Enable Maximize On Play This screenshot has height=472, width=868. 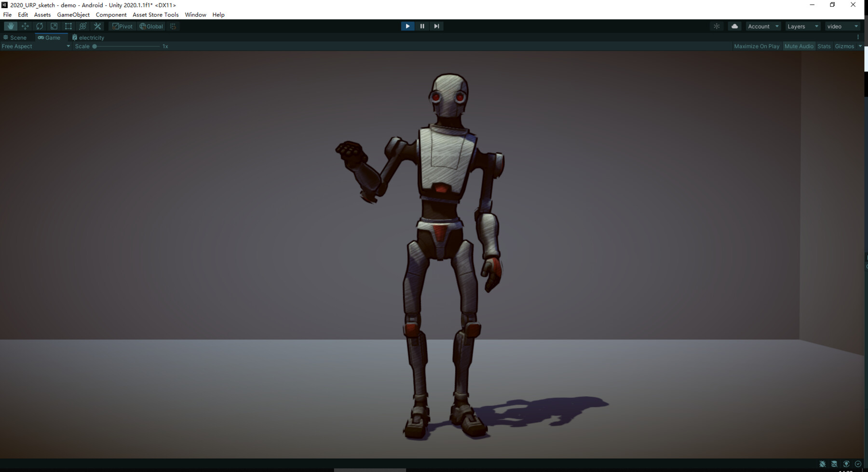[756, 46]
